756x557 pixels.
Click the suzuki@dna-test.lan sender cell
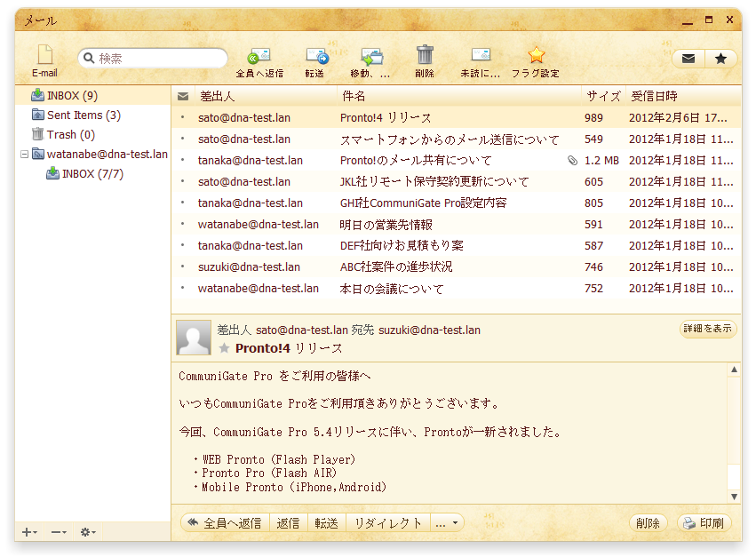tap(249, 267)
